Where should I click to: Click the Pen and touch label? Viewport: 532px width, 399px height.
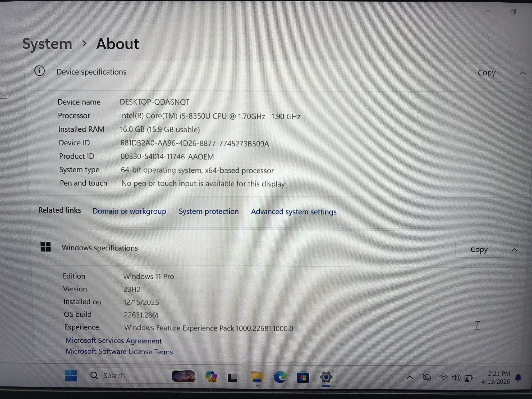(x=83, y=183)
